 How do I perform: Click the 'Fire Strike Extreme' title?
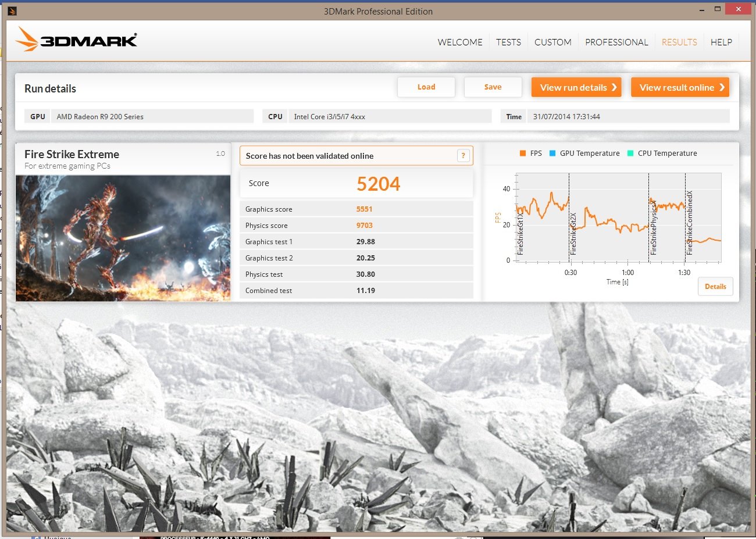tap(72, 154)
